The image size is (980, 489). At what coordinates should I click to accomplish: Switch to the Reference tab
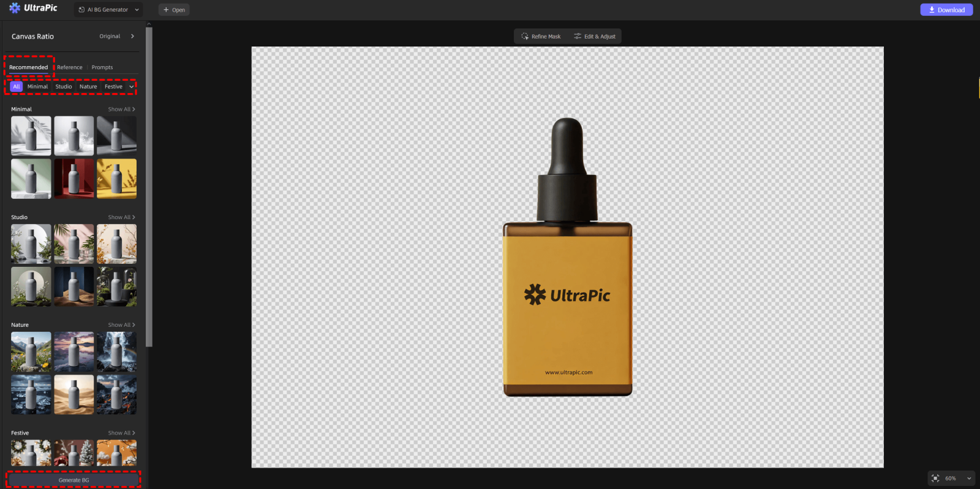coord(69,67)
